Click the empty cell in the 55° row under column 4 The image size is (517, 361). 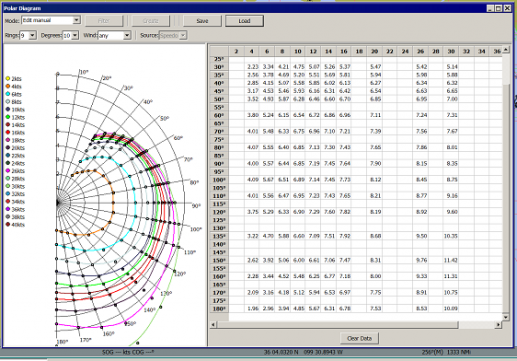pyautogui.click(x=252, y=107)
